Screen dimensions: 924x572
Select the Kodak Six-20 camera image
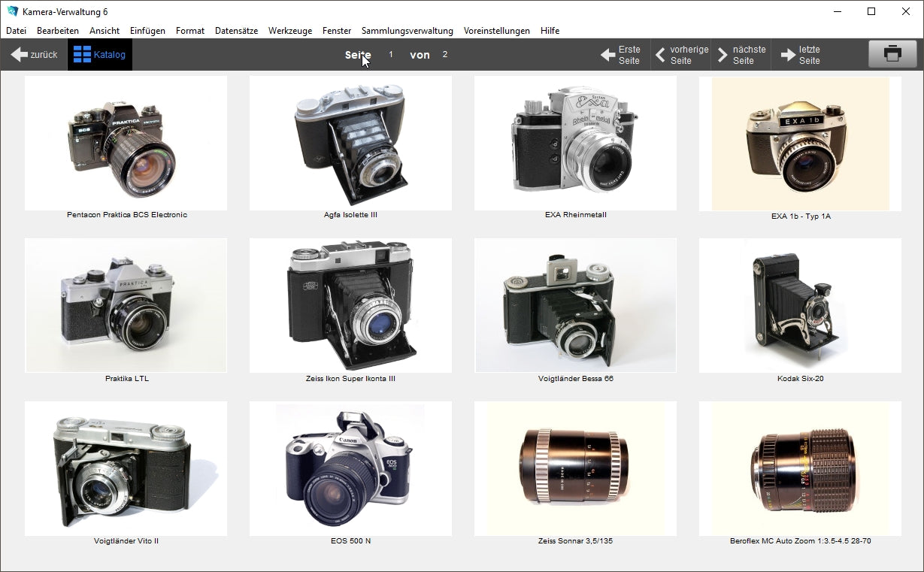click(x=800, y=305)
